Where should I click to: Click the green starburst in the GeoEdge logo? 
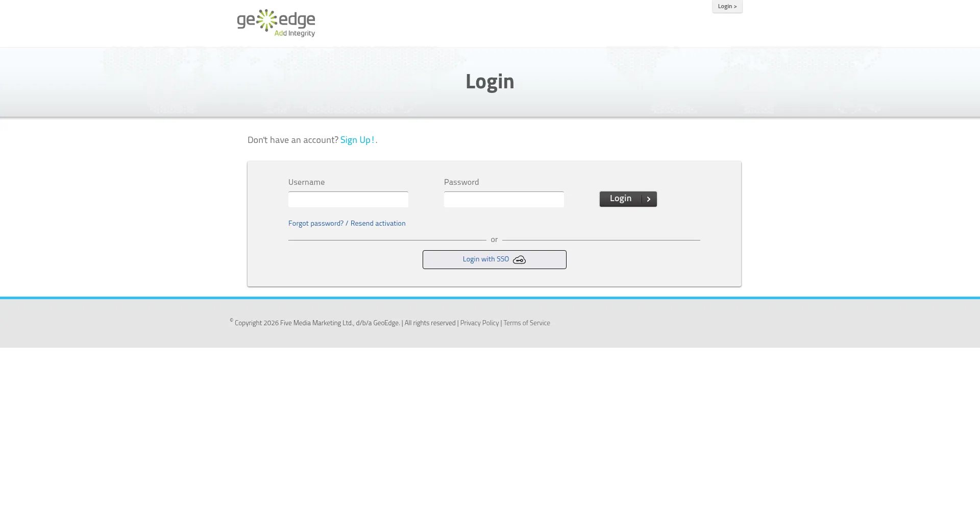266,19
